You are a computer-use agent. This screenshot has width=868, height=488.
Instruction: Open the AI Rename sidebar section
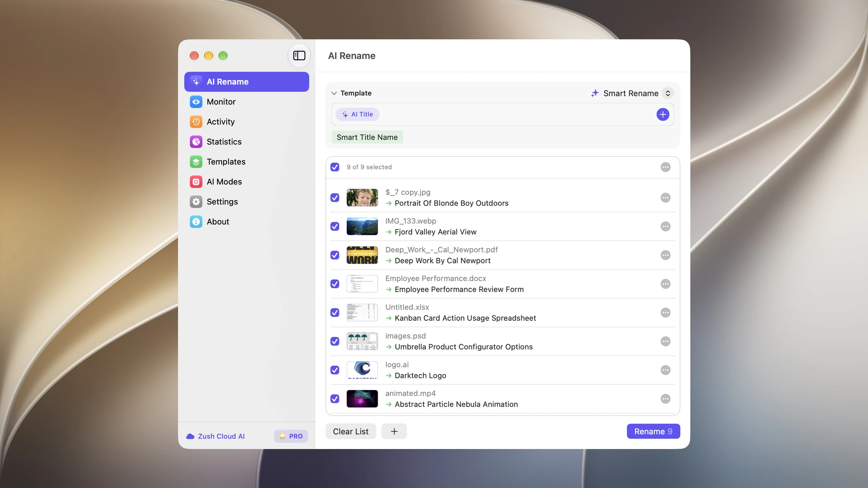[246, 82]
